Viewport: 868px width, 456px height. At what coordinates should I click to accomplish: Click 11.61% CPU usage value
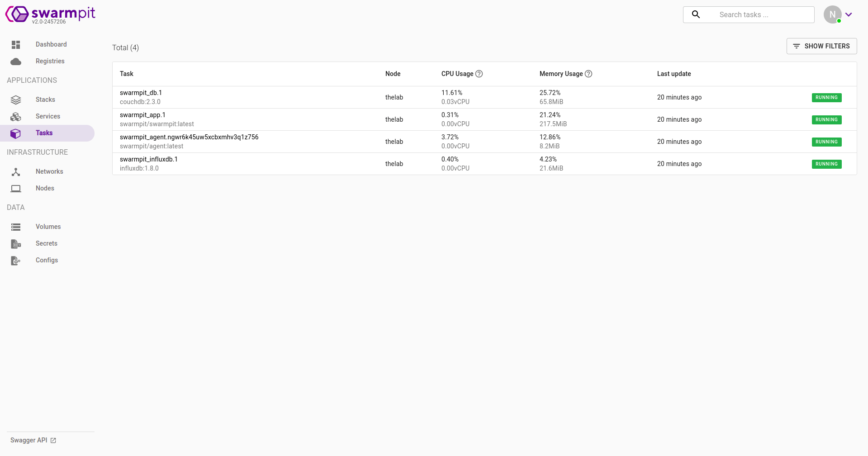452,93
